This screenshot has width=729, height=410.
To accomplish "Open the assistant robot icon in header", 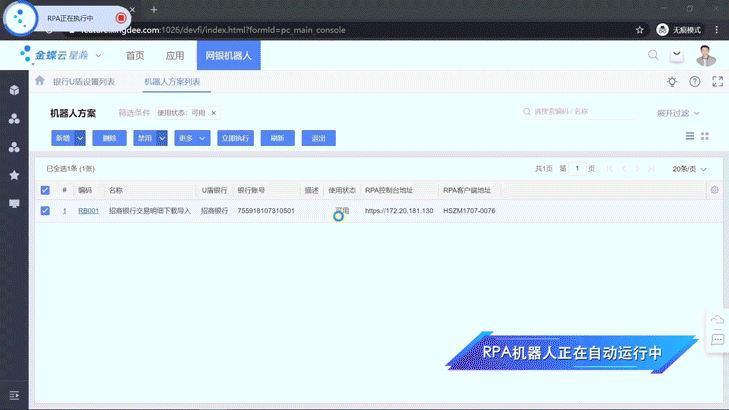I will (677, 56).
